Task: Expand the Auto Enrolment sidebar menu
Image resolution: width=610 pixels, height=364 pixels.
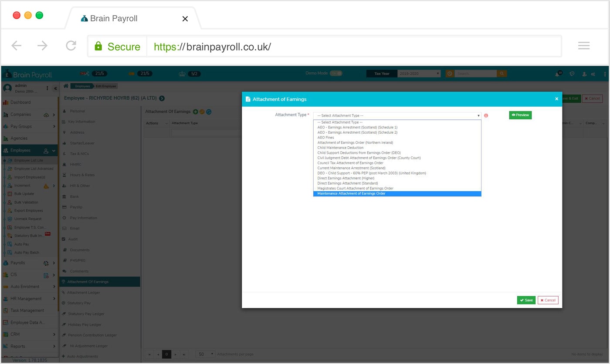Action: (54, 286)
